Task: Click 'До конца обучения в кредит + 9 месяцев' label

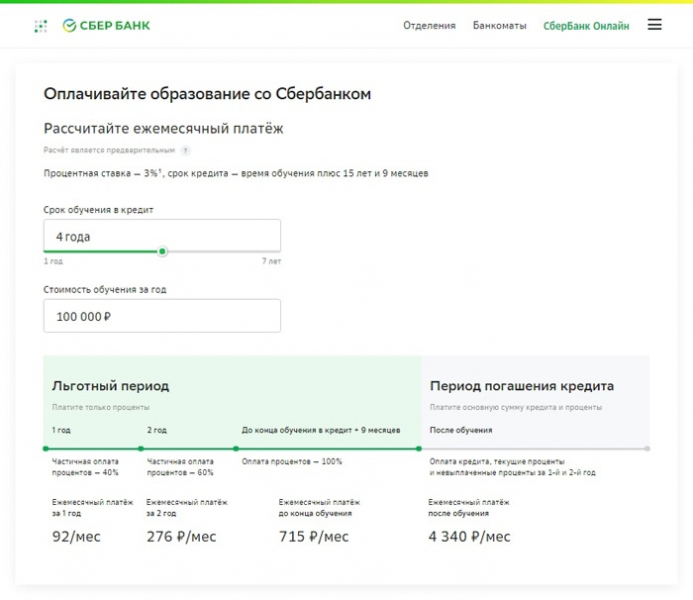Action: 321,430
